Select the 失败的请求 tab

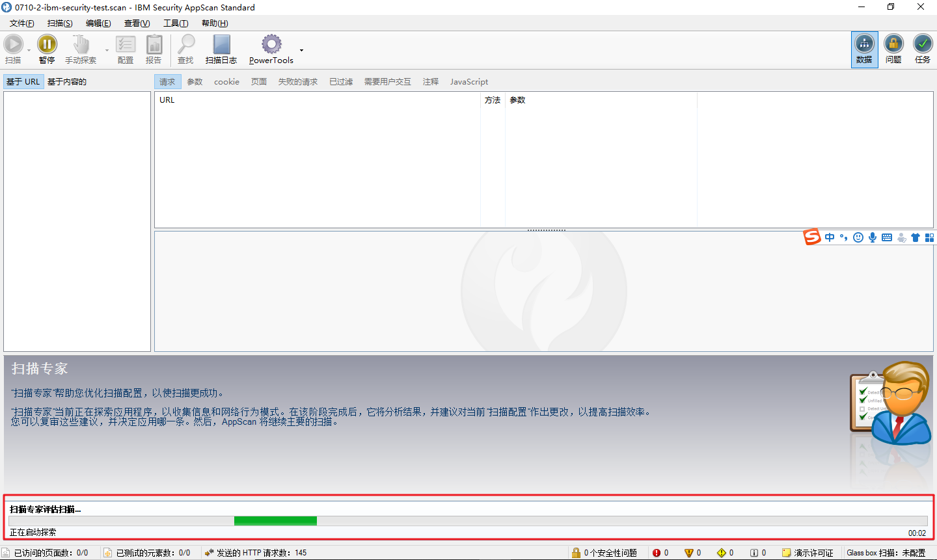tap(298, 82)
